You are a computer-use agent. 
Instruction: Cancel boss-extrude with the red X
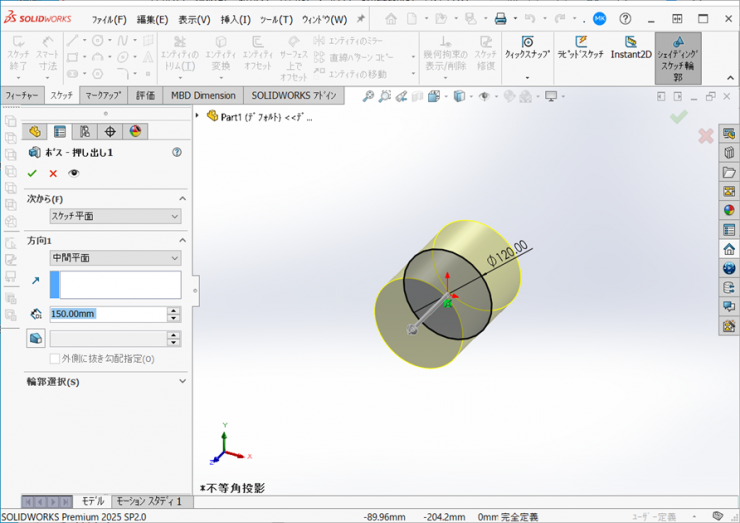[53, 173]
